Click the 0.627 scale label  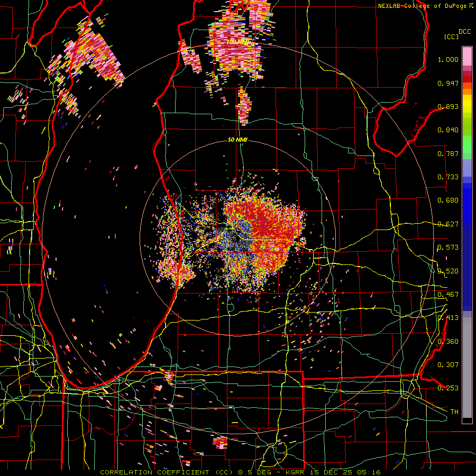(x=448, y=224)
